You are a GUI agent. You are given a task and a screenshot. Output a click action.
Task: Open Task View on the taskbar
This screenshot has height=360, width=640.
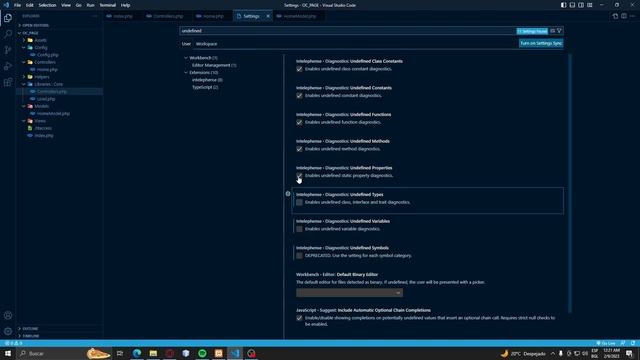point(120,353)
